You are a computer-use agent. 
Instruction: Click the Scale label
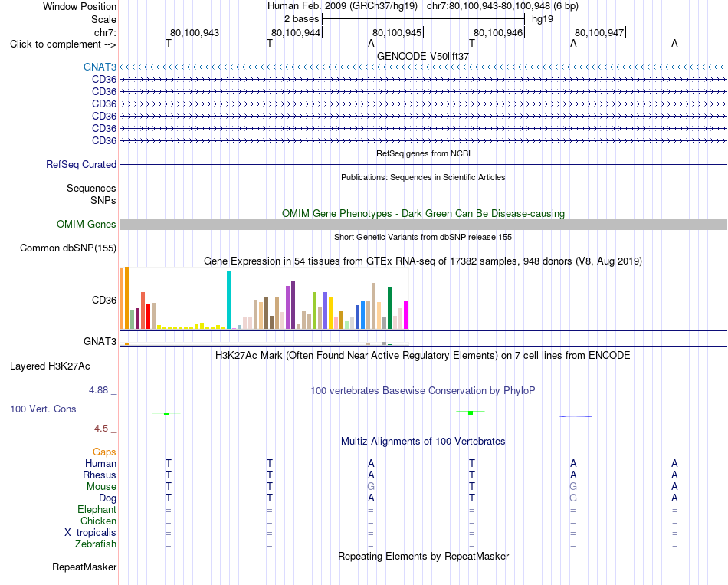[104, 19]
